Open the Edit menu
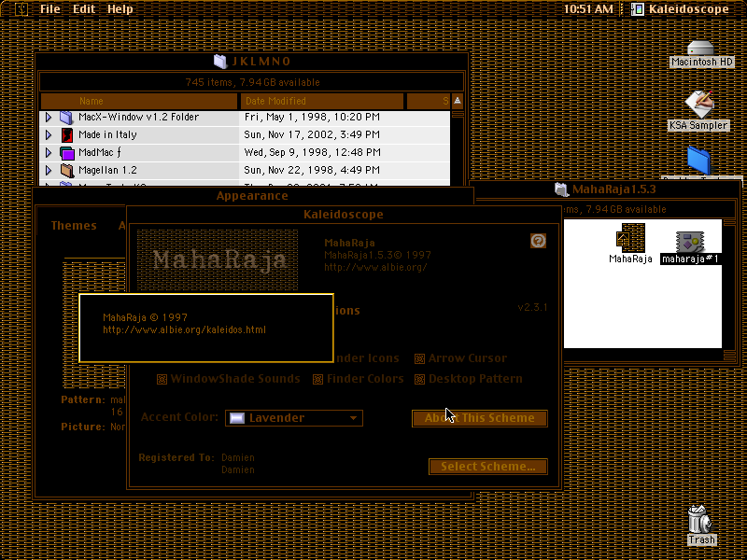 (x=84, y=9)
